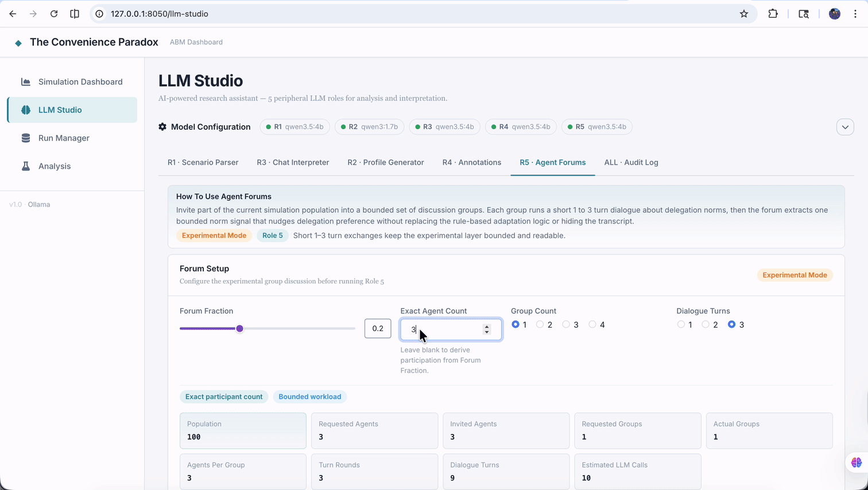Set Dialogue Turns to 1
Image resolution: width=868 pixels, height=490 pixels.
tap(681, 325)
